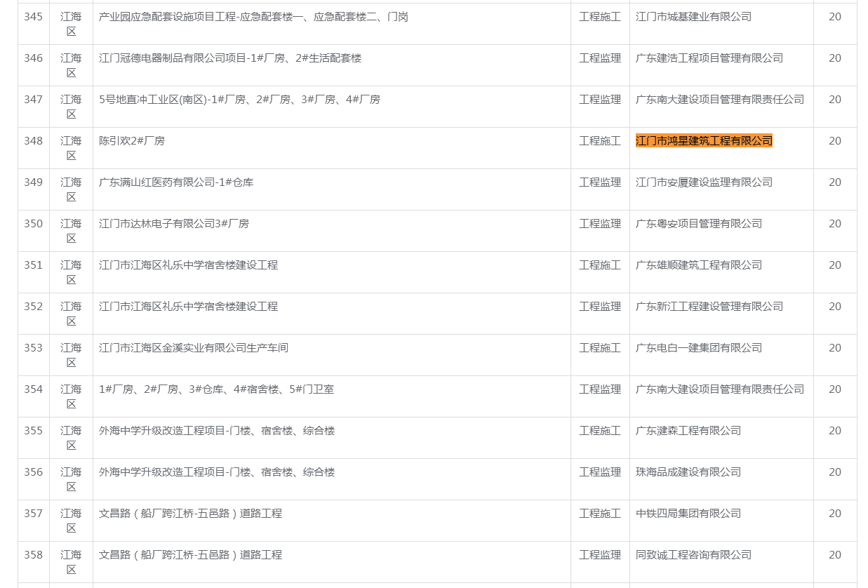The image size is (868, 588).
Task: Click project 江门市江海区金溪实业有限公司生产车间
Action: tap(194, 348)
